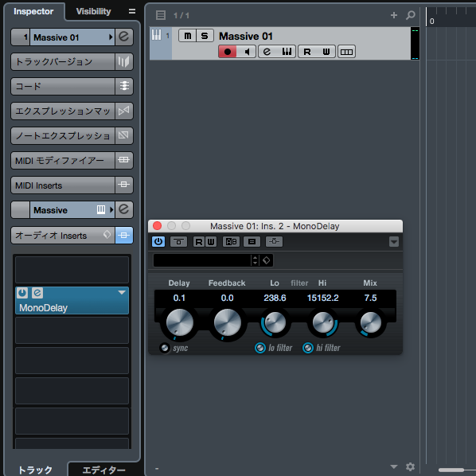Select the エディター tab at bottom
Viewport: 476px width, 476px height.
click(103, 470)
